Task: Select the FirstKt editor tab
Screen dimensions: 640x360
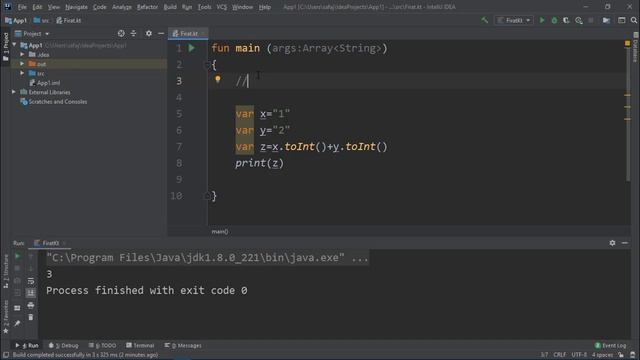Action: coord(187,33)
